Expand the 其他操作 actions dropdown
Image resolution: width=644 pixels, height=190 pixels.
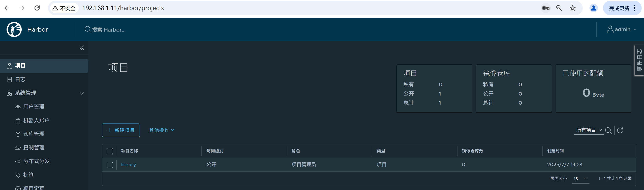click(162, 130)
